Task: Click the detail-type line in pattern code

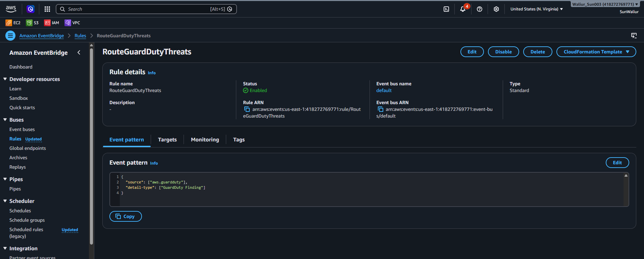Action: (165, 187)
